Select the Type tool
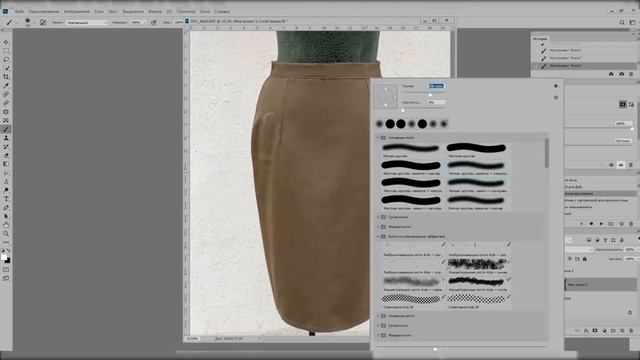640x360 pixels. [6, 199]
